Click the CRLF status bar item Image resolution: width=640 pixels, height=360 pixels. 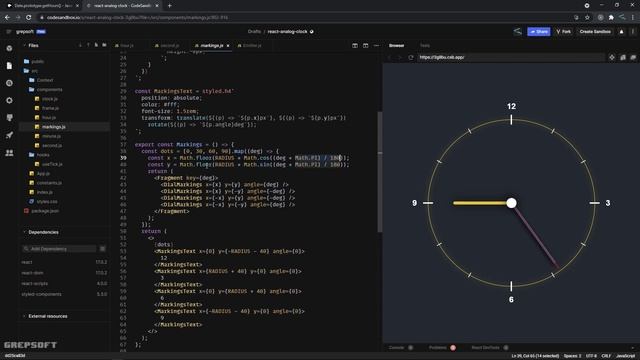(x=606, y=356)
